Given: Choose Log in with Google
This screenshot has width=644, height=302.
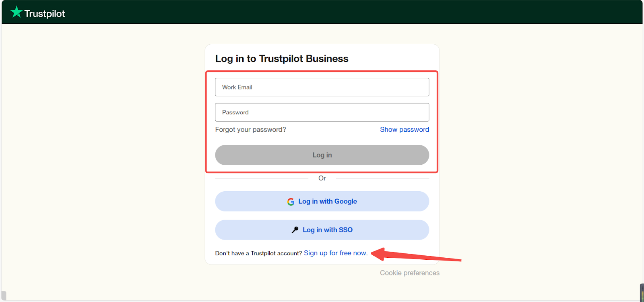Looking at the screenshot, I should [x=322, y=201].
